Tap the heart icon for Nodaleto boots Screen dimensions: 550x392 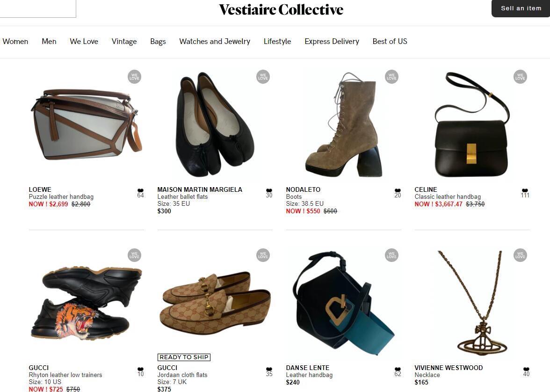click(398, 190)
